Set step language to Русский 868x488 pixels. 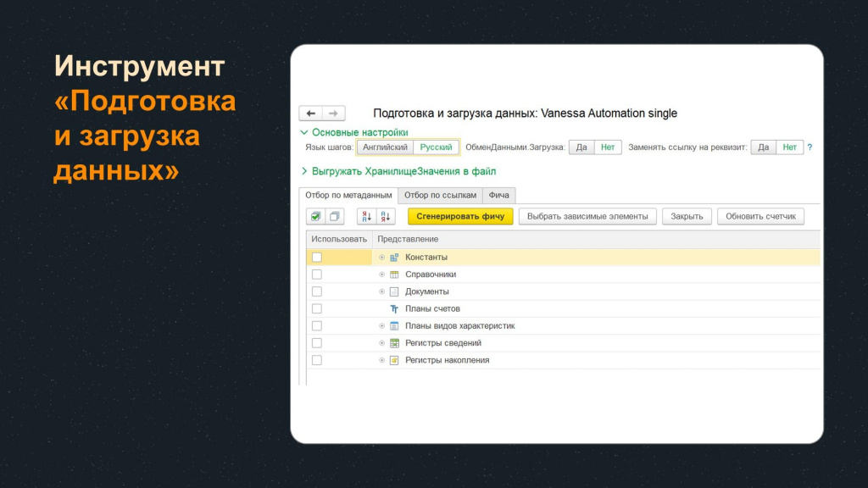point(436,147)
